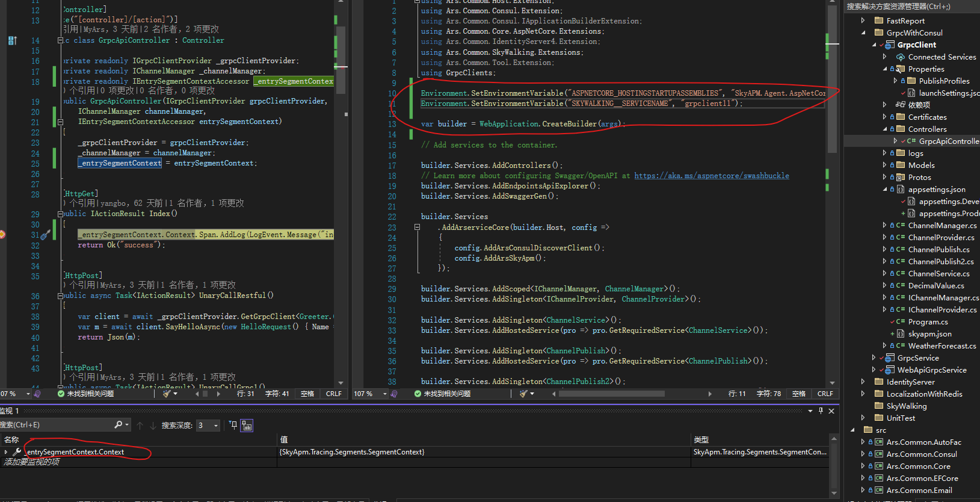The width and height of the screenshot is (980, 502).
Task: Select the IdentityServer folder in Solution Explorer
Action: 910,382
